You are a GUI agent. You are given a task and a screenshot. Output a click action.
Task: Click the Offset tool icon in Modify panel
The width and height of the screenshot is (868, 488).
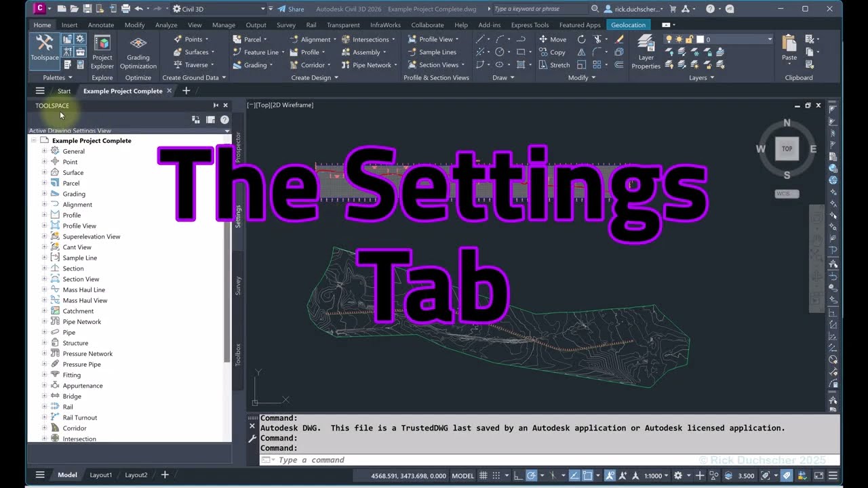619,65
